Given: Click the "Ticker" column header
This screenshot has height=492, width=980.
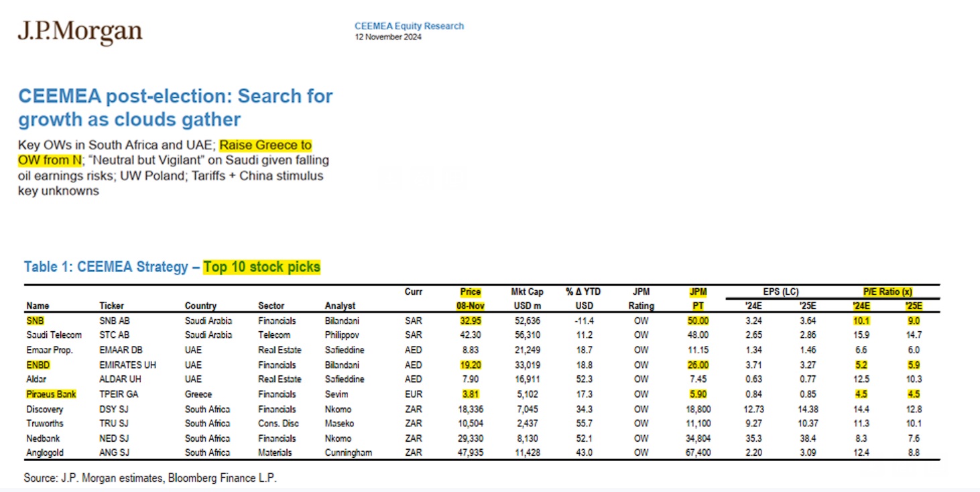Looking at the screenshot, I should click(112, 306).
